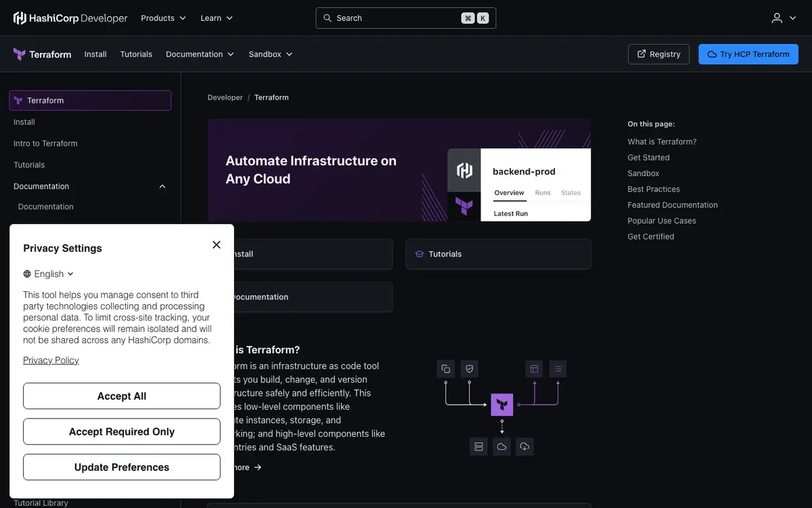The image size is (812, 508).
Task: Open Tutorials in the left sidebar
Action: click(29, 165)
